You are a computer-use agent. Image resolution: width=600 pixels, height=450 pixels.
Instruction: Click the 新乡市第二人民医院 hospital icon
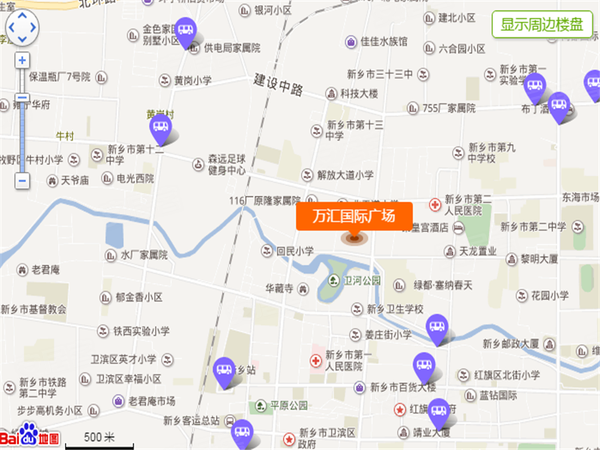[435, 205]
